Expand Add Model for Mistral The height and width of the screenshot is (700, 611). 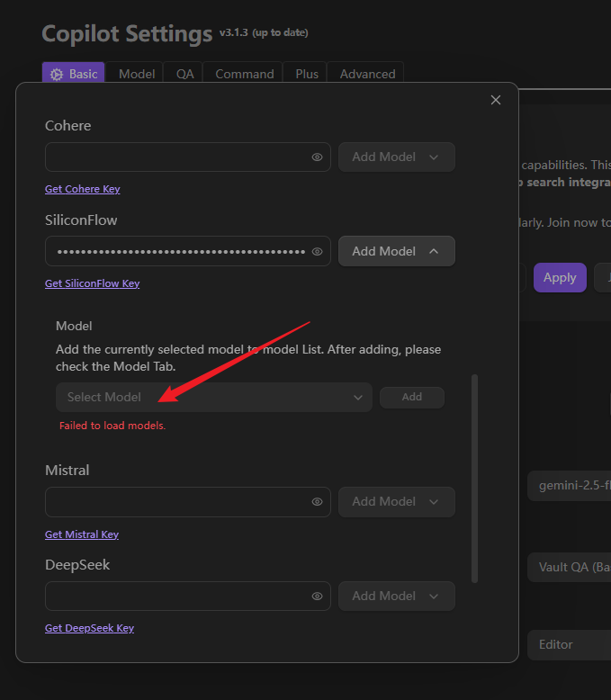(x=396, y=501)
